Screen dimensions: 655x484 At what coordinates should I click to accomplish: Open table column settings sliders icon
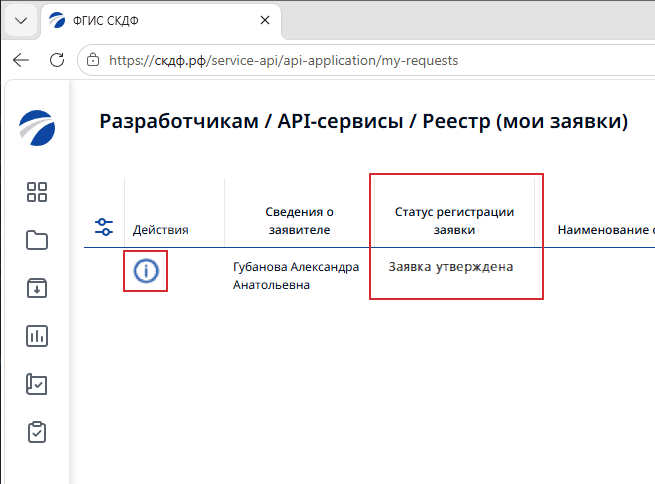click(104, 227)
